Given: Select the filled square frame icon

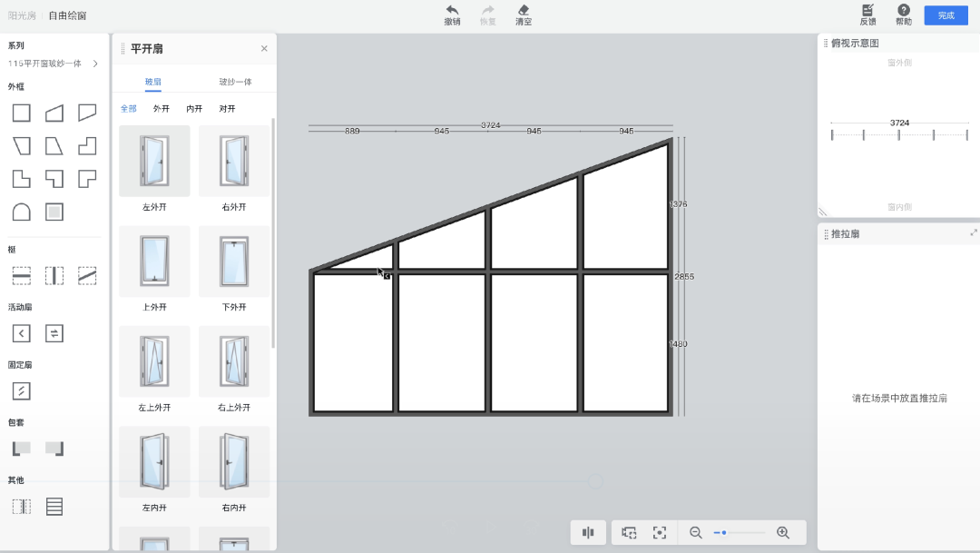Looking at the screenshot, I should (x=54, y=212).
